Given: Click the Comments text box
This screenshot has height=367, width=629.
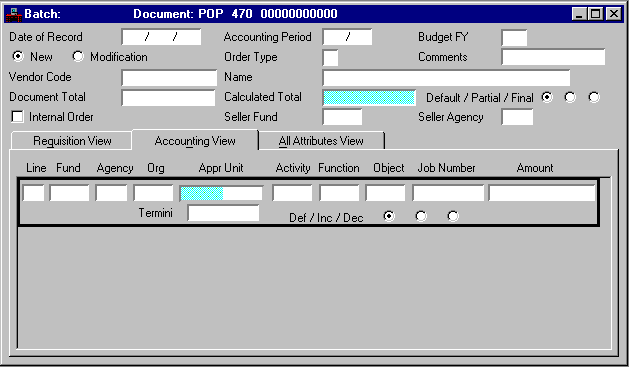Looking at the screenshot, I should pyautogui.click(x=553, y=57).
